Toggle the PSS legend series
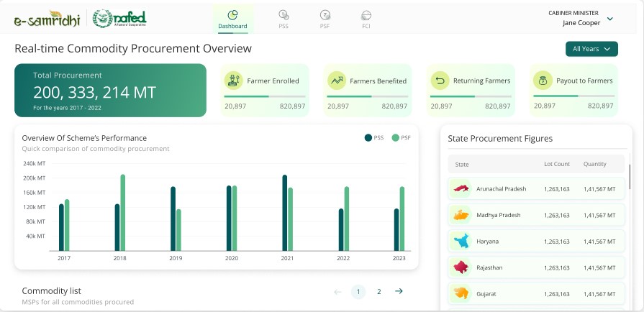Screen dimensions: 644x312 (374, 137)
